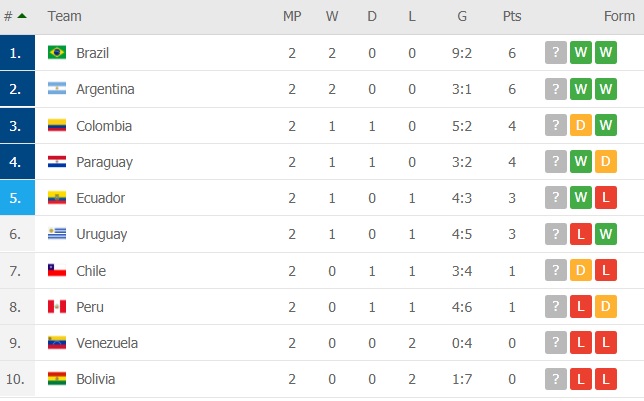
Task: Sort standings by Pts column
Action: tap(511, 16)
